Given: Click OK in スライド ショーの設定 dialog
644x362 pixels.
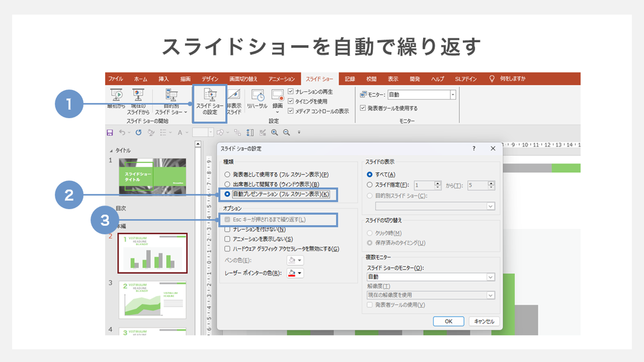Looking at the screenshot, I should (449, 321).
